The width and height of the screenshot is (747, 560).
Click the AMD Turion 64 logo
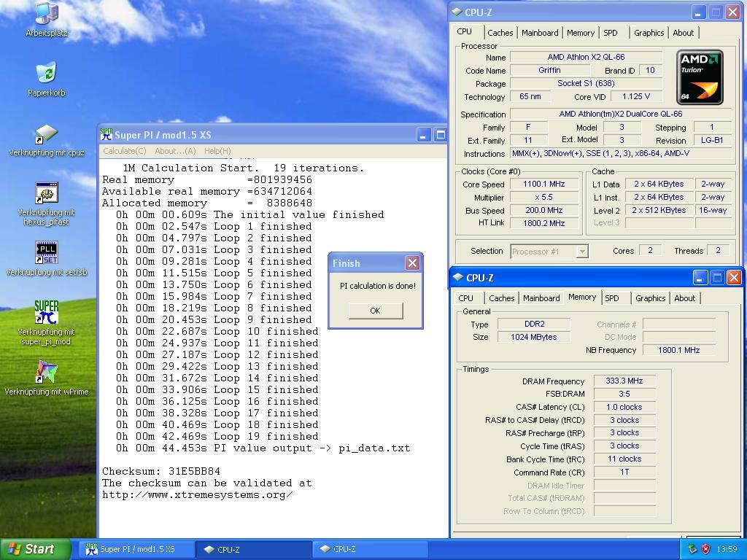[x=700, y=77]
